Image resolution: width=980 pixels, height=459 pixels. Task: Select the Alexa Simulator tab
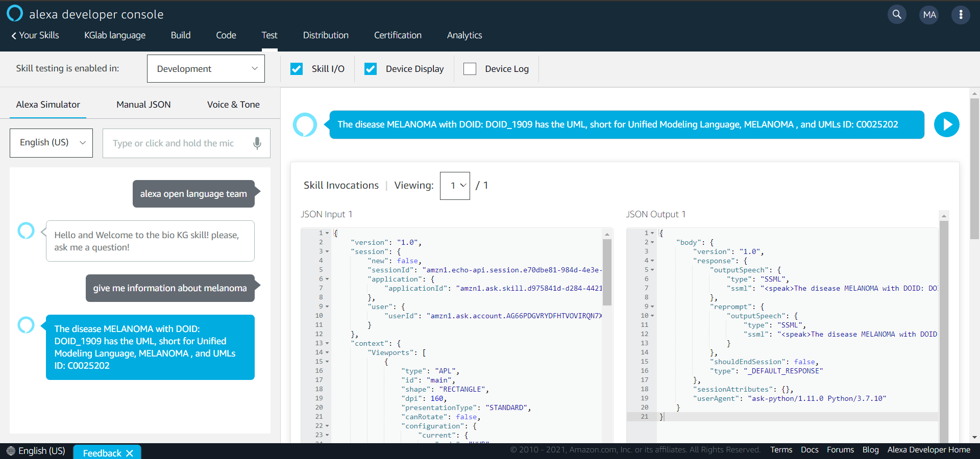48,105
